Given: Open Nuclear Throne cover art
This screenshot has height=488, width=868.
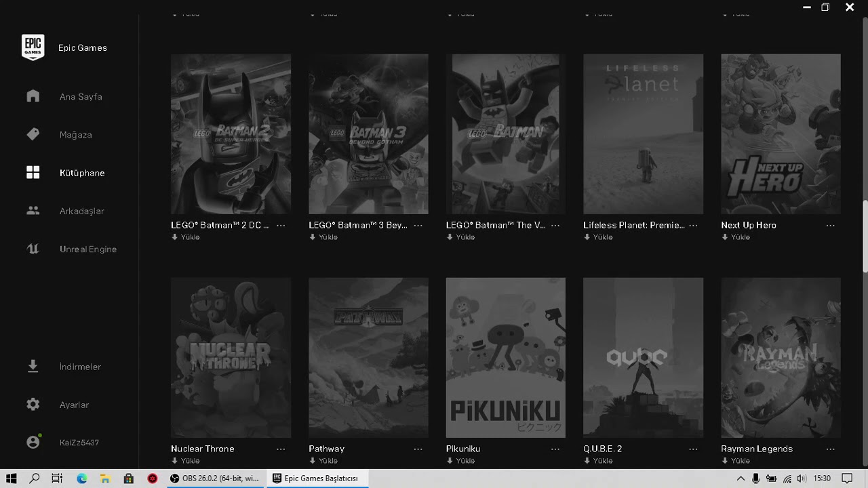Looking at the screenshot, I should 231,358.
